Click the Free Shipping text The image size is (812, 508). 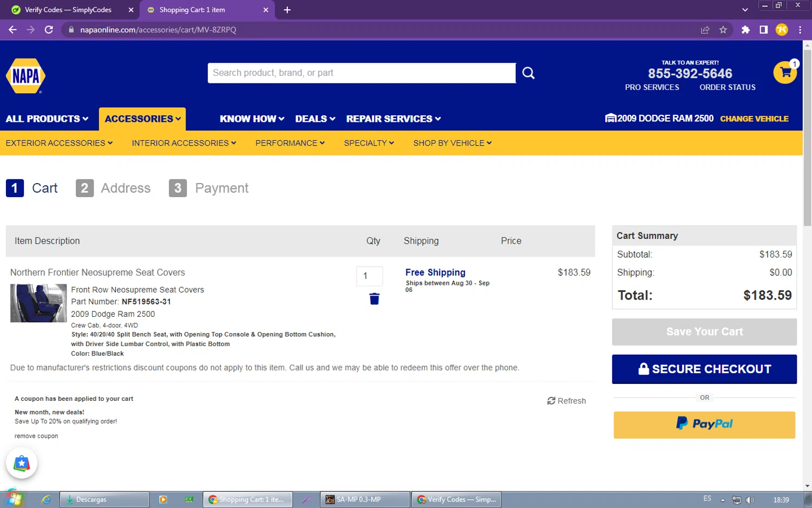point(435,272)
